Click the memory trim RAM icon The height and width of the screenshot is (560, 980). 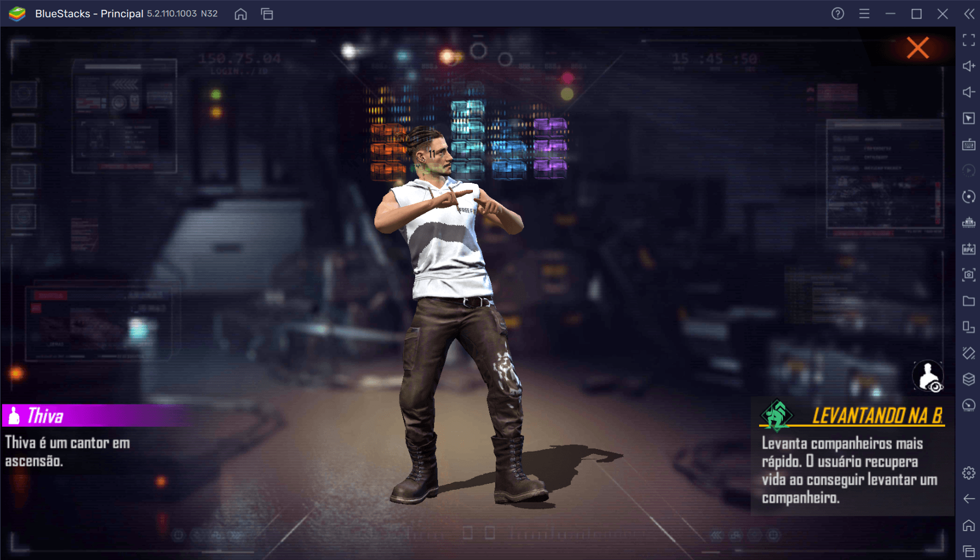pos(969,223)
